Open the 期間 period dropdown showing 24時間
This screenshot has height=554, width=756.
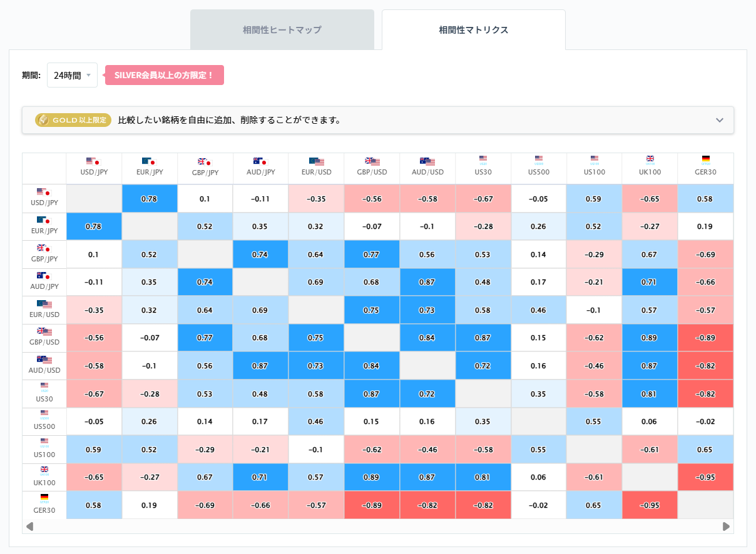click(72, 74)
